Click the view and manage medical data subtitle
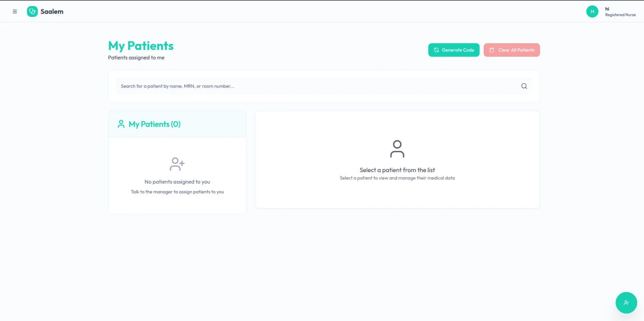 (x=397, y=178)
